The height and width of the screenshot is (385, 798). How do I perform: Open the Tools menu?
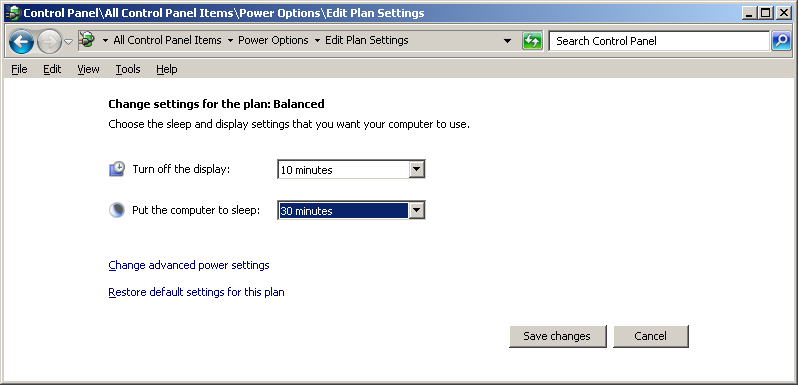(128, 69)
